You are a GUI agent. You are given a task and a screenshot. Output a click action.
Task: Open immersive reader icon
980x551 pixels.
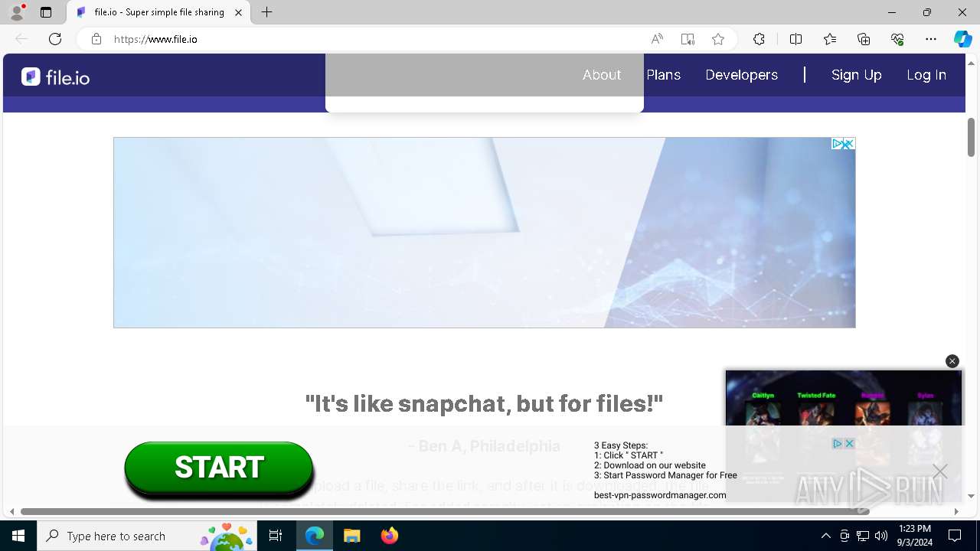(688, 39)
